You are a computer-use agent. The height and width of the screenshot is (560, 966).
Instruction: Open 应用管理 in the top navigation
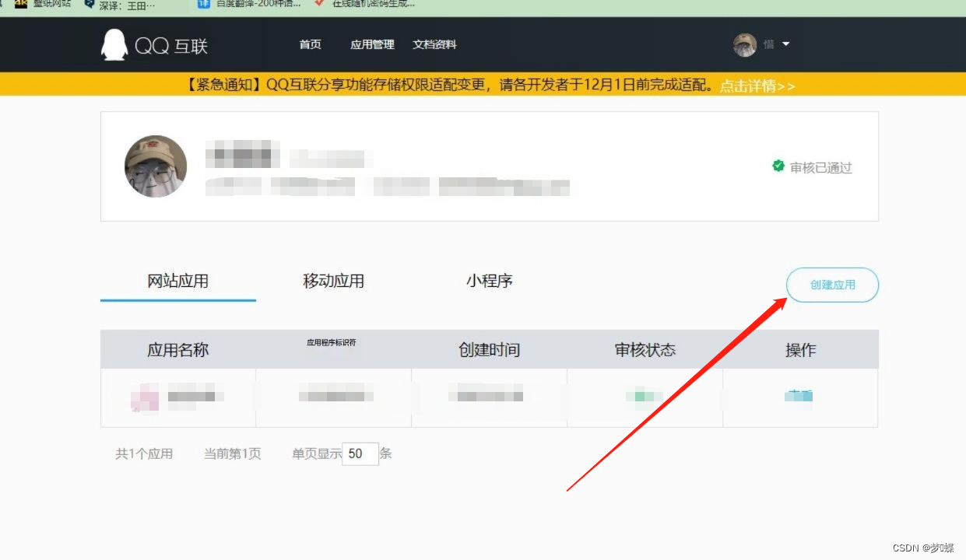(372, 44)
